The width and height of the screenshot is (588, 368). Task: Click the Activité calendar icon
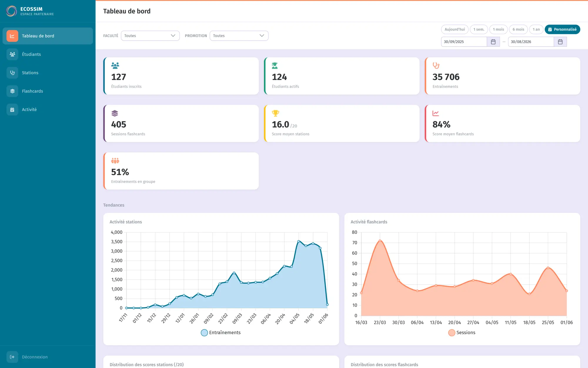click(12, 110)
